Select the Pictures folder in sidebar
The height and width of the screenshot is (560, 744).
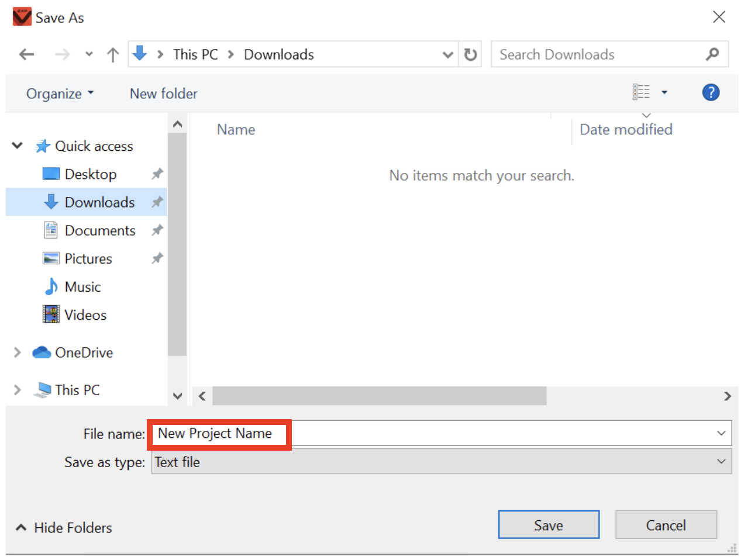point(89,258)
